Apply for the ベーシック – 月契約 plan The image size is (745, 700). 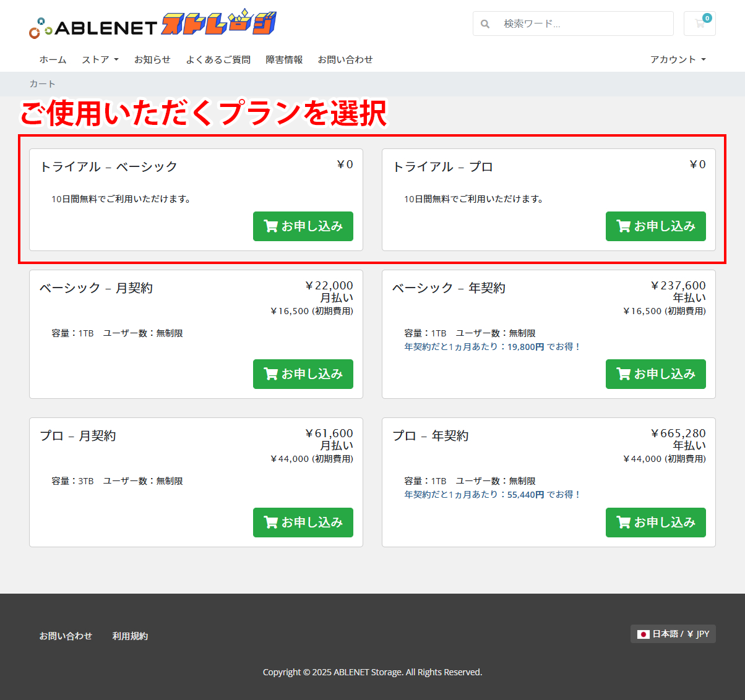[x=303, y=374]
